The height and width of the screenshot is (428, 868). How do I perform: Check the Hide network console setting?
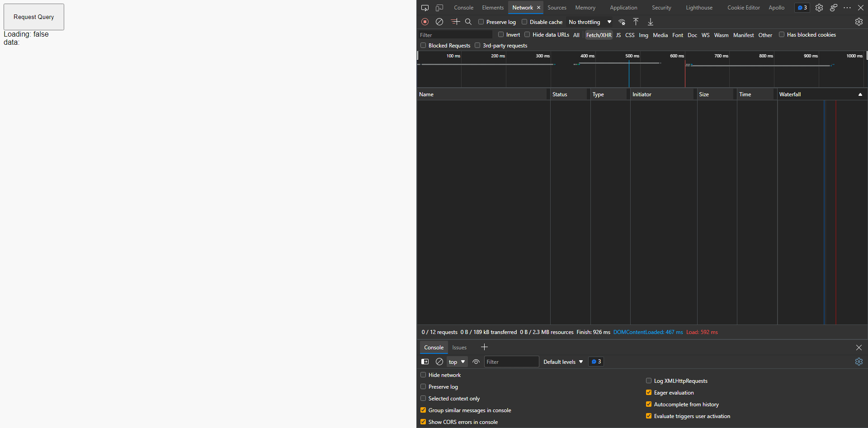(423, 375)
